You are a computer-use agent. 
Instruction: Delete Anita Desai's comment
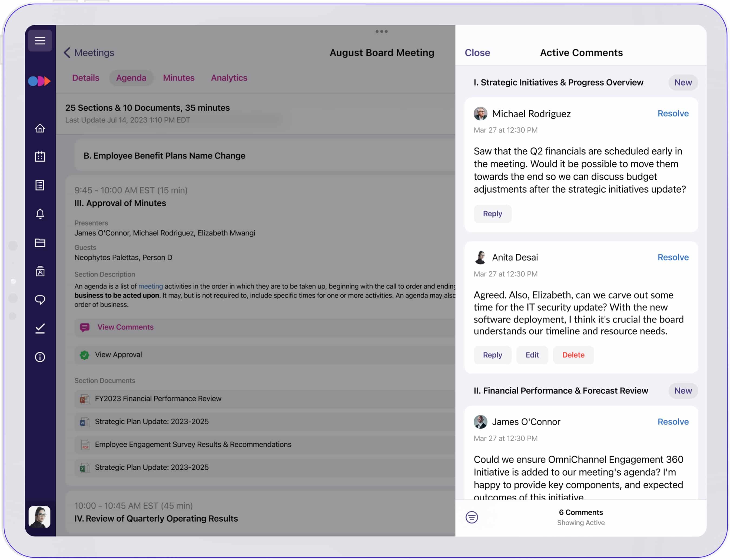tap(573, 355)
